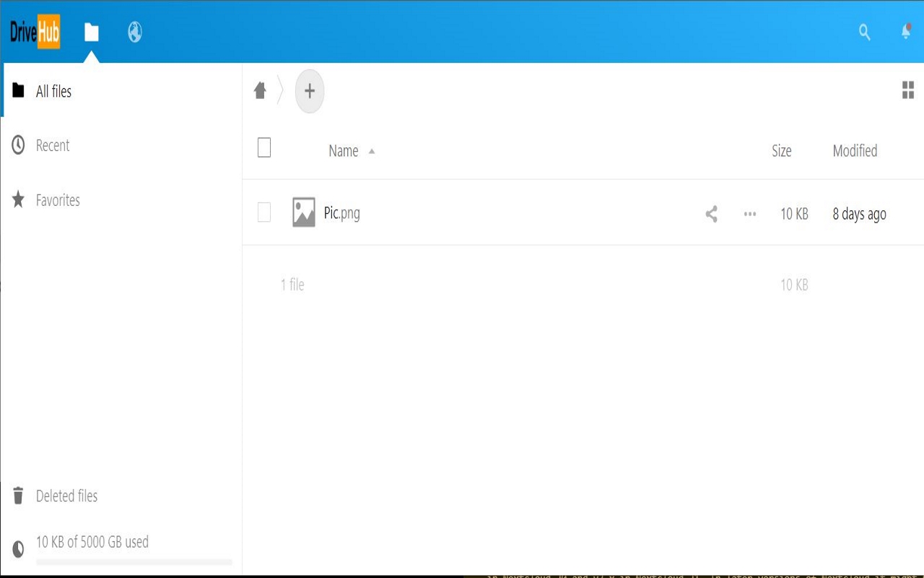Click Pic.png size 10 KB cell
This screenshot has height=578, width=924.
click(794, 214)
